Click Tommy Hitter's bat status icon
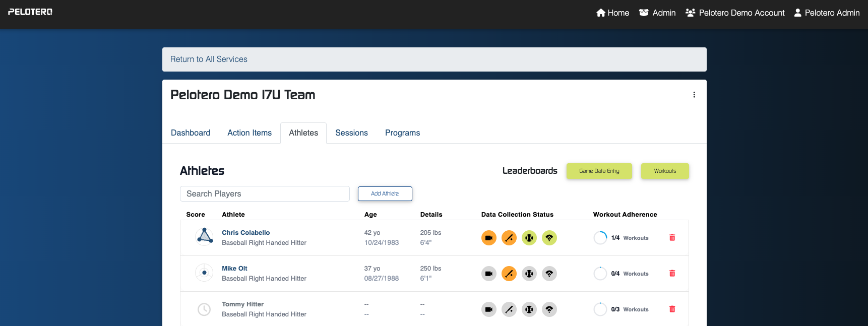This screenshot has height=326, width=868. 509,309
